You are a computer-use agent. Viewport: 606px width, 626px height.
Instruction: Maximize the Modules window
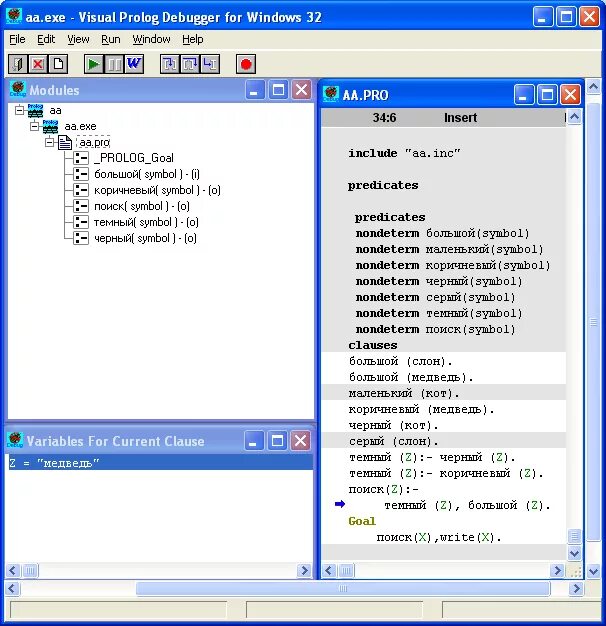click(278, 90)
